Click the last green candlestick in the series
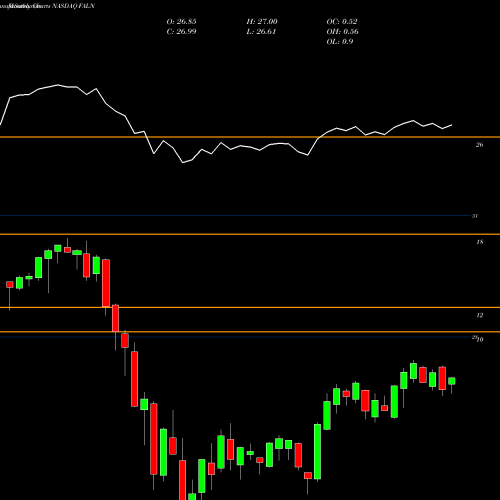 coord(452,381)
